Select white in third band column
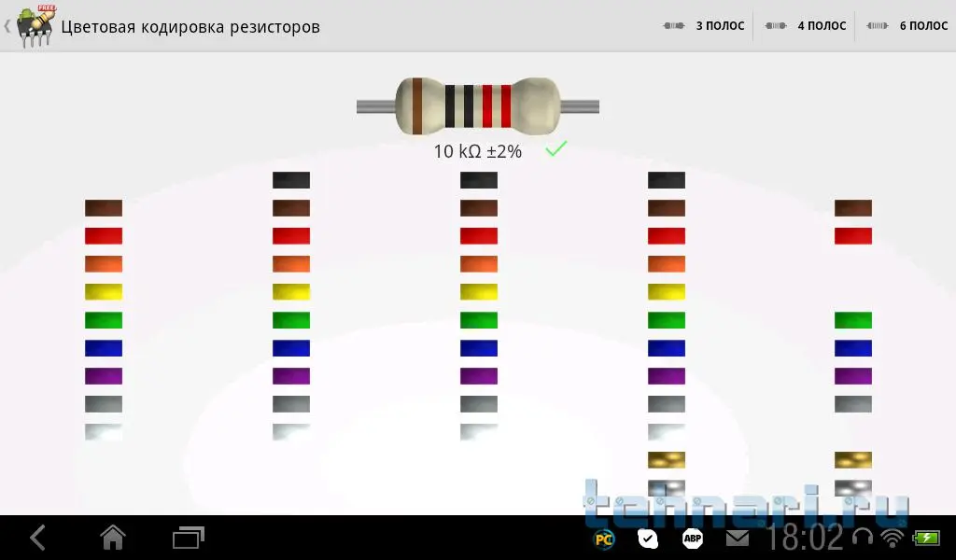This screenshot has height=560, width=956. pos(479,432)
